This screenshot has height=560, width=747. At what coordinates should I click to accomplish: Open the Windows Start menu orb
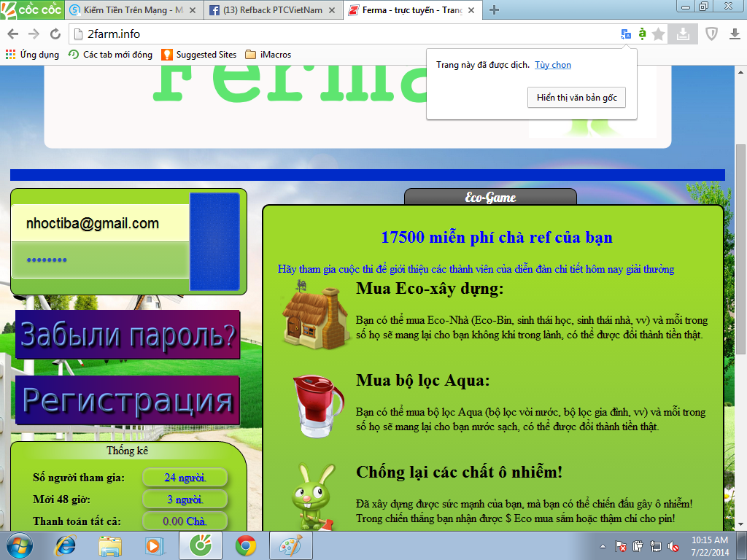(x=20, y=545)
